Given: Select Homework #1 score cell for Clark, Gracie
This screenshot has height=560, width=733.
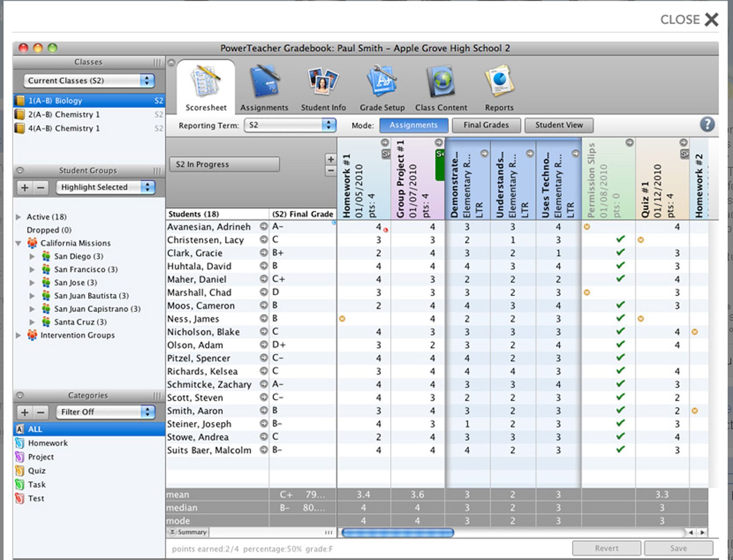Looking at the screenshot, I should pyautogui.click(x=364, y=253).
